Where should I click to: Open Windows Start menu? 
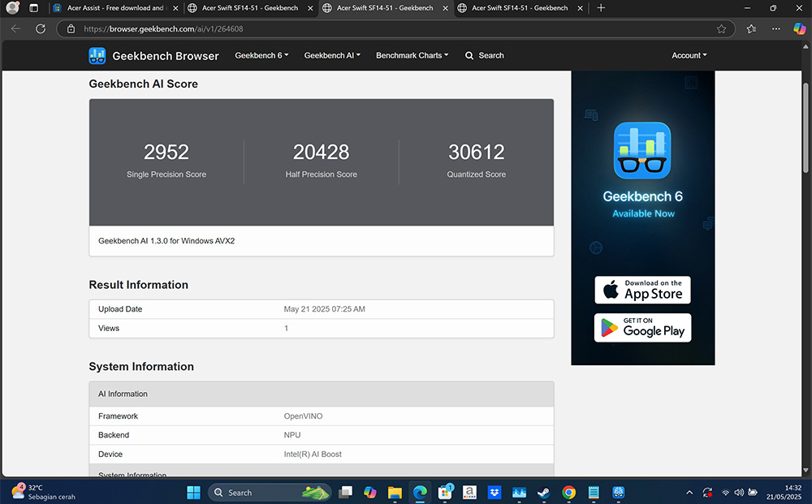[194, 493]
